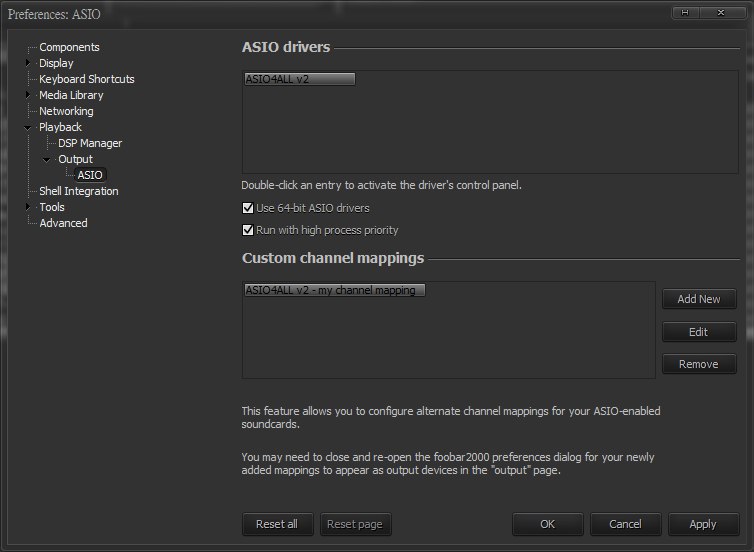Select Keyboard Shortcuts in the tree
754x552 pixels.
pos(86,79)
